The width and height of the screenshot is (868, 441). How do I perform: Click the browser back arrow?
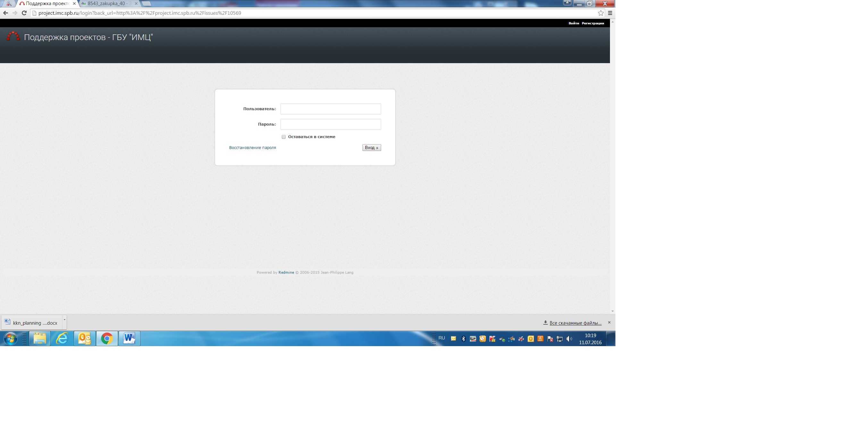[x=5, y=13]
